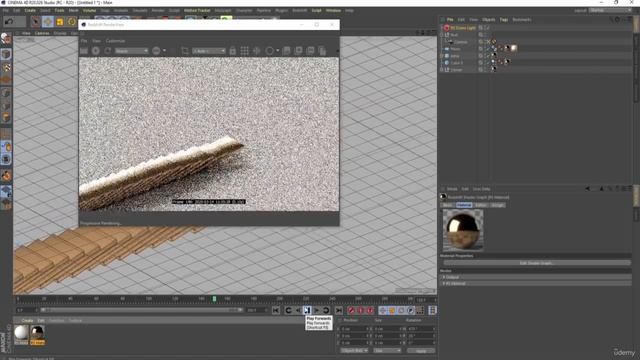Toggle Parameter keyframe recording icon
The height and width of the screenshot is (360, 640).
pyautogui.click(x=411, y=311)
